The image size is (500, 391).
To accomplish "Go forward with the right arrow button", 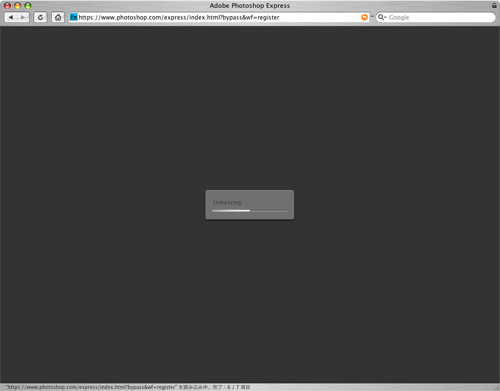I will 23,17.
